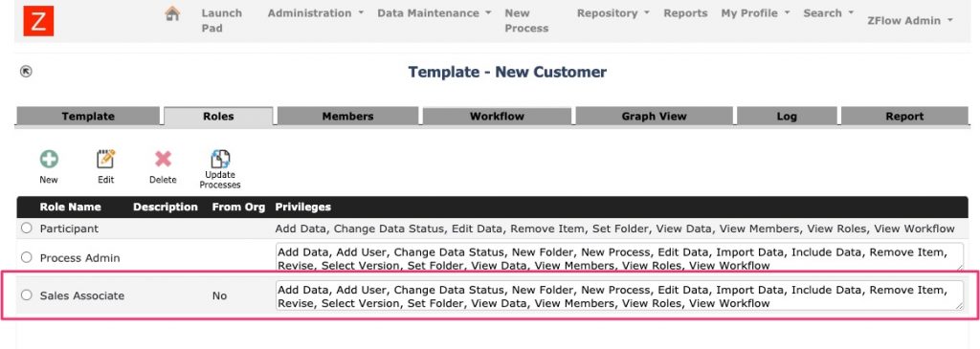Go to Launch Pad

[x=221, y=21]
